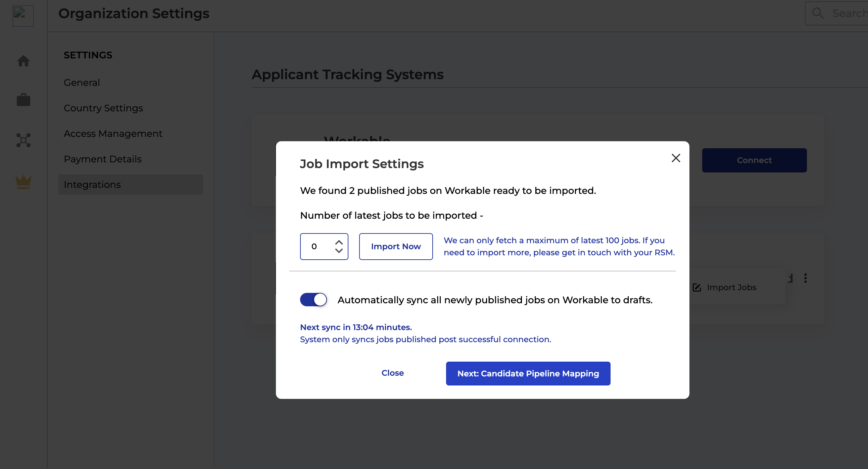The image size is (868, 469).
Task: Click the network integrations icon in sidebar
Action: pyautogui.click(x=23, y=140)
